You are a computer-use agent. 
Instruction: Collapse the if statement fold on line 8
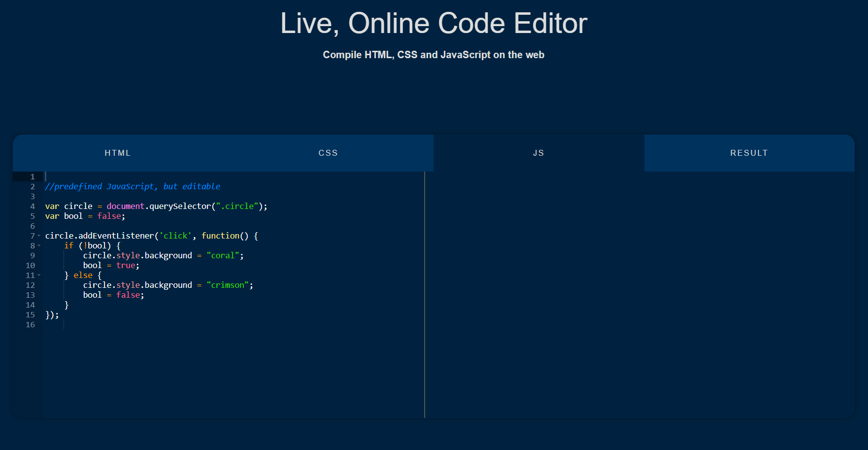pos(39,245)
